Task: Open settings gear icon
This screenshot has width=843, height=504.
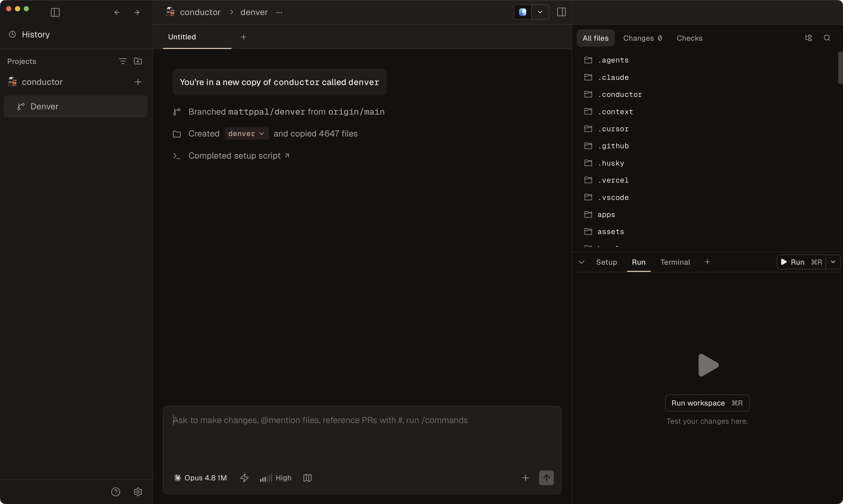Action: click(x=138, y=492)
